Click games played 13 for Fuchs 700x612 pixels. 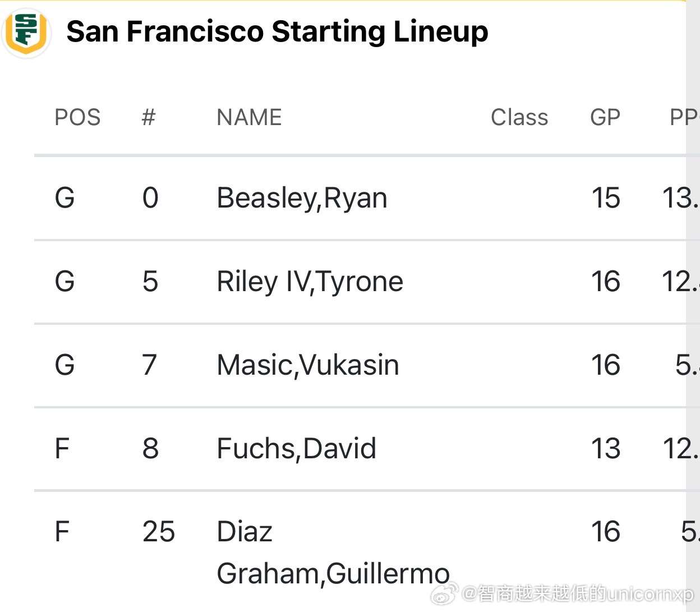606,449
